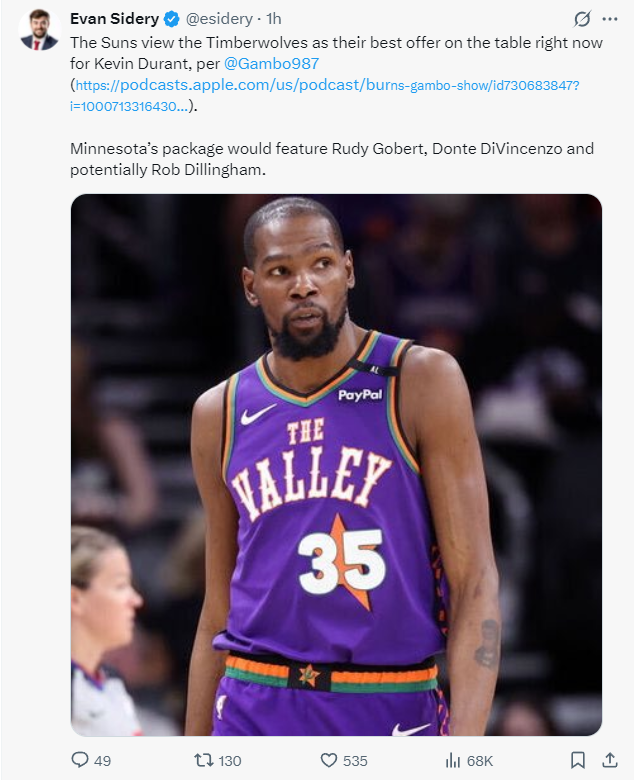634x780 pixels.
Task: Click the 130 reposts count number
Action: pos(230,761)
